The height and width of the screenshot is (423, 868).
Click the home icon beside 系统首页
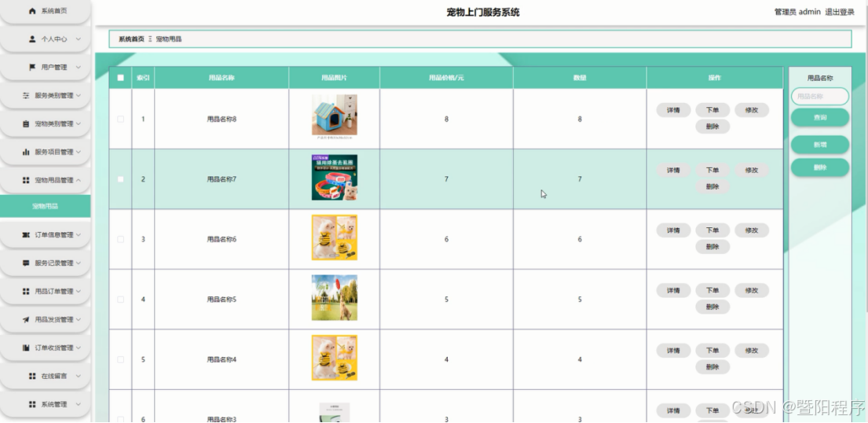[32, 11]
